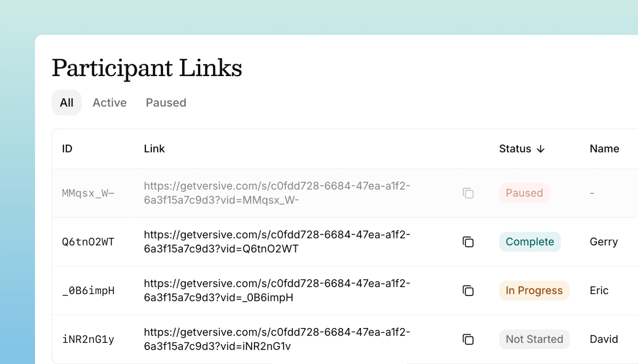
Task: Click the copy icon in the _0B6impH row
Action: (x=468, y=290)
